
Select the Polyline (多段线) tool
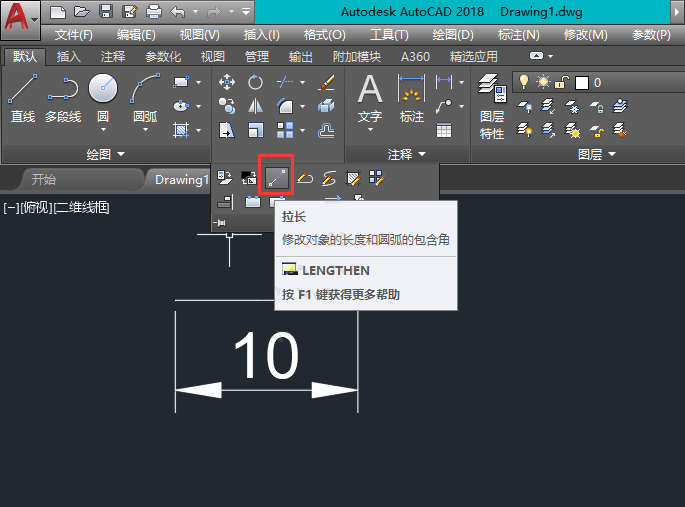coord(62,100)
